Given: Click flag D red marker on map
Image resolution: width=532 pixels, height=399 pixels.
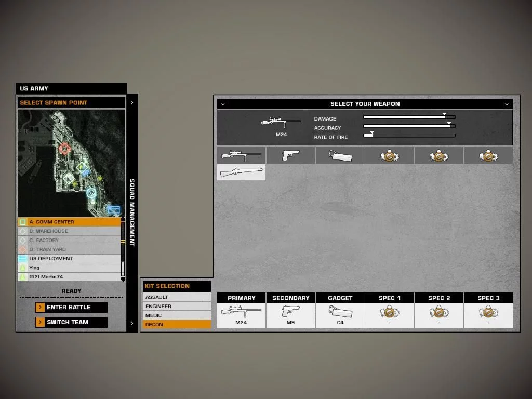Looking at the screenshot, I should (x=64, y=149).
